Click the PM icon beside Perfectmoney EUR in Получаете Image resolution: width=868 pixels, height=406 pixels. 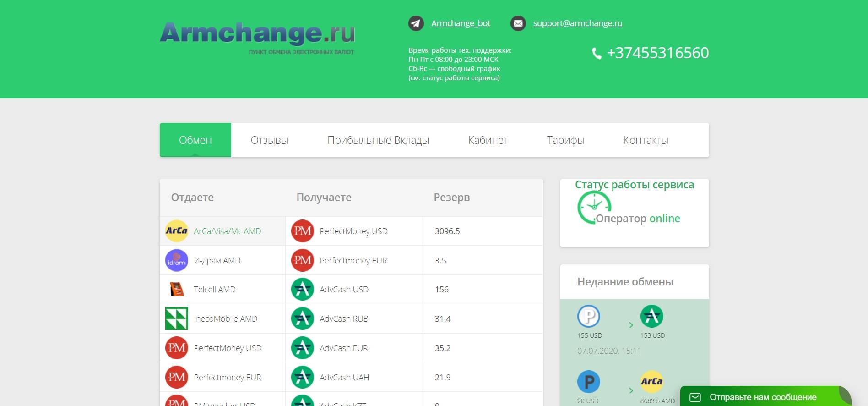coord(303,260)
